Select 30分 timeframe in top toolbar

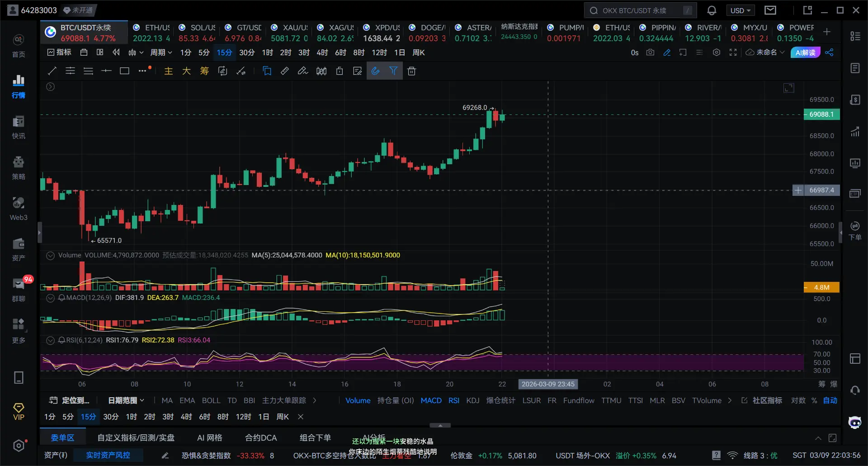247,52
